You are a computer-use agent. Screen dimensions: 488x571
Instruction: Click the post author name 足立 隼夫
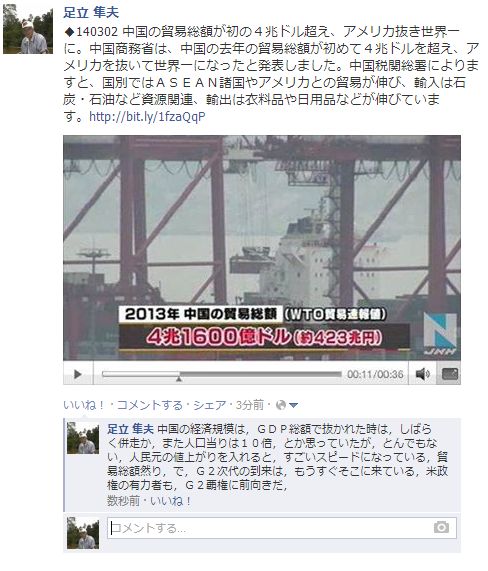(91, 13)
